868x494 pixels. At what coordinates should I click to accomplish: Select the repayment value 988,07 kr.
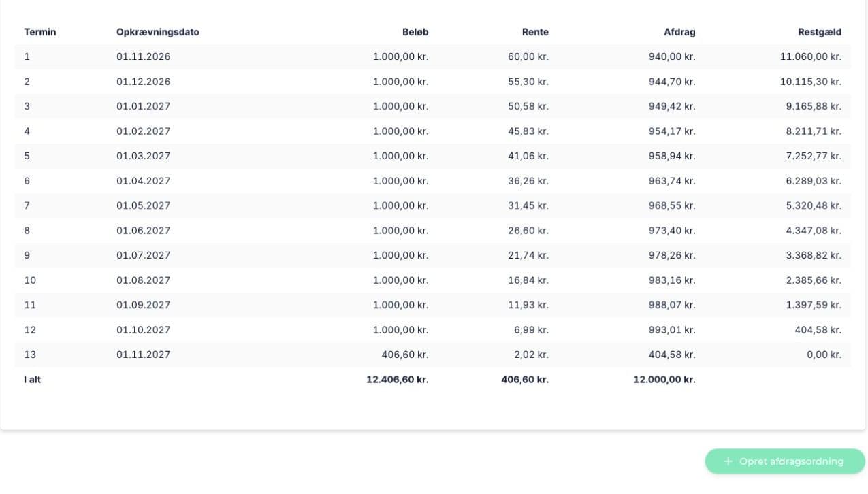[672, 305]
